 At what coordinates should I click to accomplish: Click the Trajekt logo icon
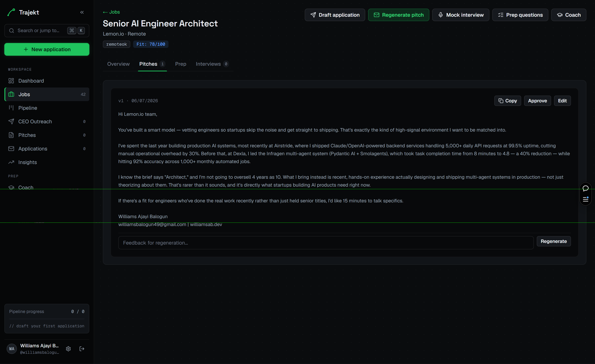pyautogui.click(x=11, y=12)
